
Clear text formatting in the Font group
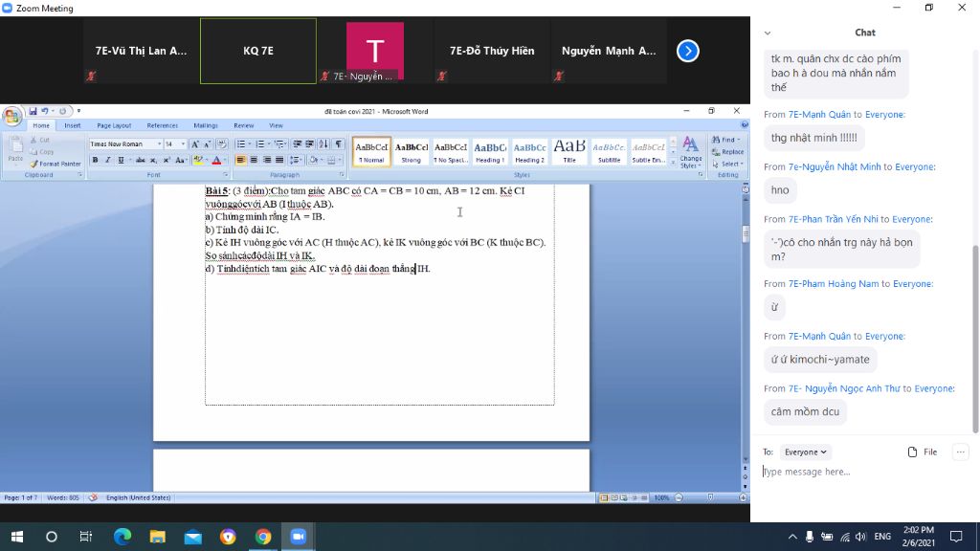coord(222,144)
